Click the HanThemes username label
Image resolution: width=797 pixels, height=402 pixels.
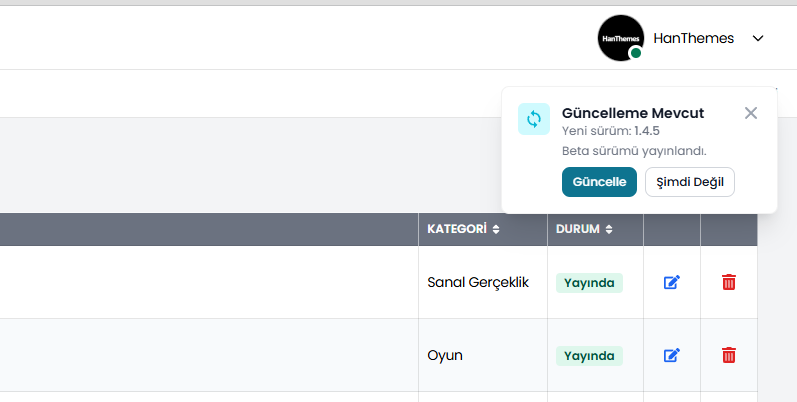[693, 38]
